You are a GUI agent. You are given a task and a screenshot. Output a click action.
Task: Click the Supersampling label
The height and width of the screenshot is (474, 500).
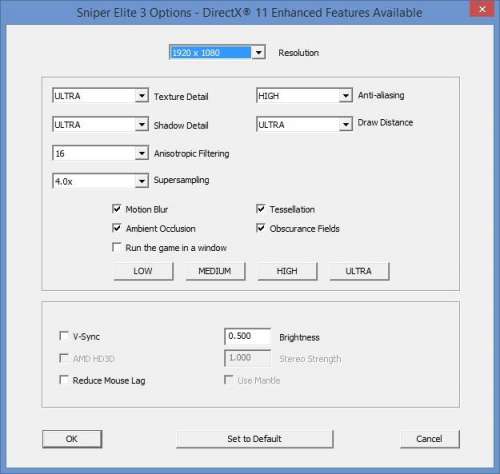point(181,180)
